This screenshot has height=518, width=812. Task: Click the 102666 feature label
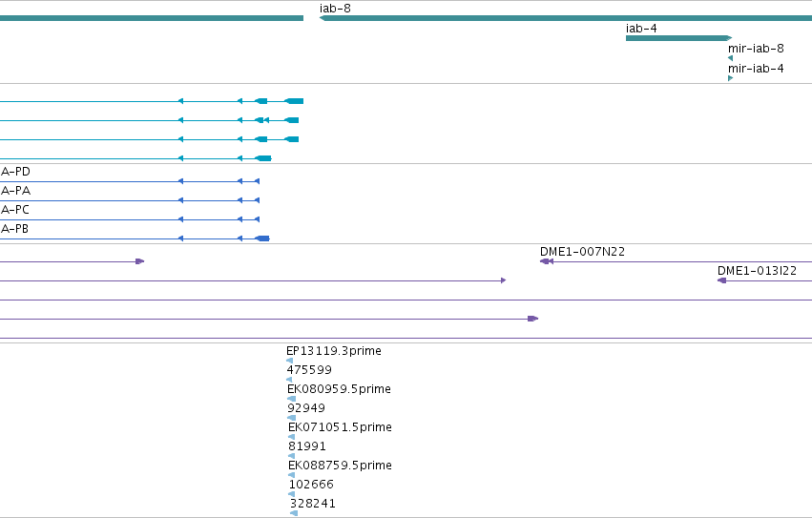point(311,485)
